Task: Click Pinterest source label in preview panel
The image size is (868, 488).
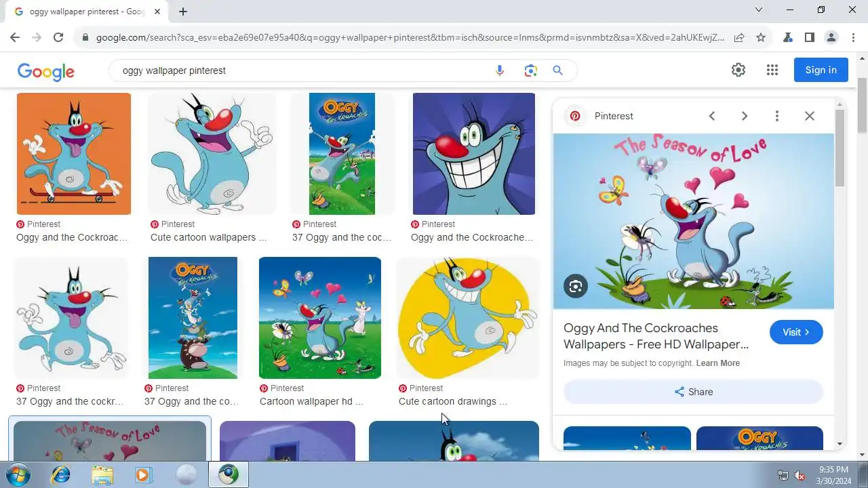Action: [x=614, y=116]
